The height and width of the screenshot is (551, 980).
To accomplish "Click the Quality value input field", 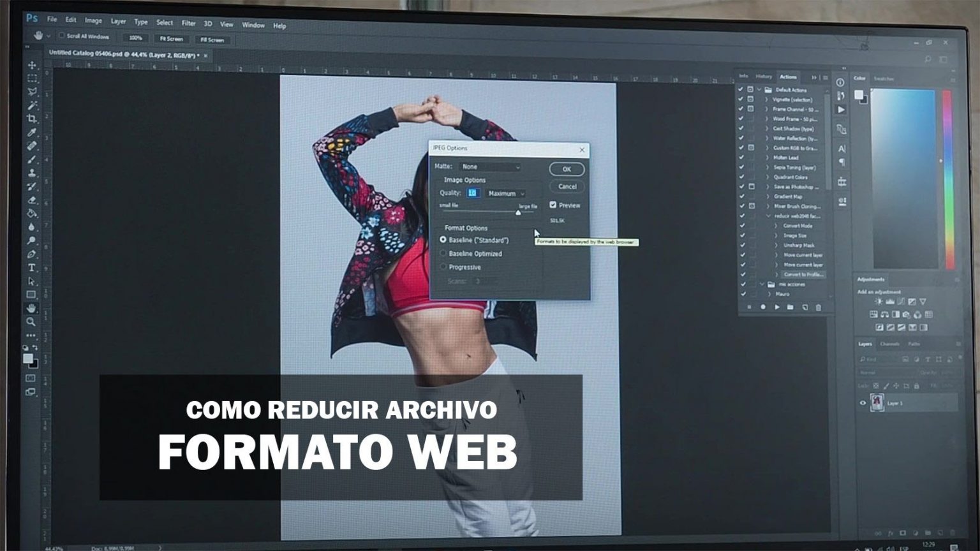I will coord(473,193).
